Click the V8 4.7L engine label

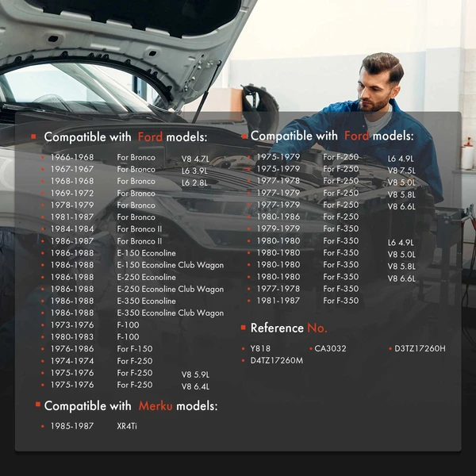197,159
